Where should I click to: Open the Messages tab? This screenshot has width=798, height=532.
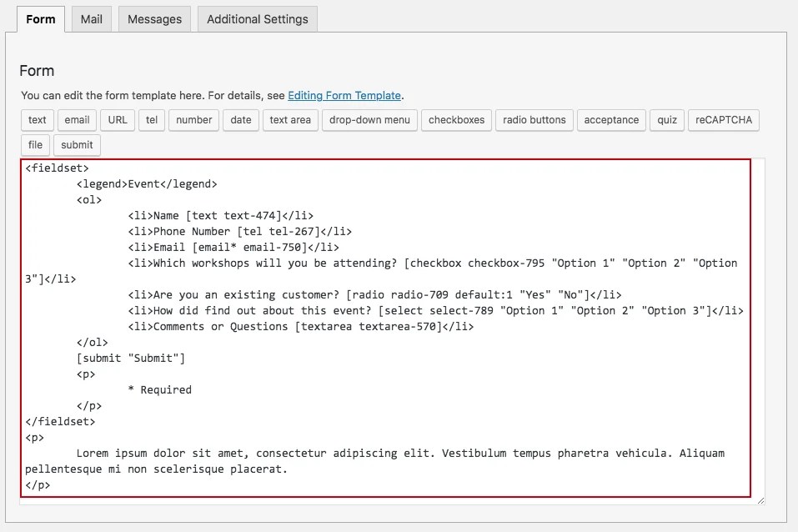154,19
